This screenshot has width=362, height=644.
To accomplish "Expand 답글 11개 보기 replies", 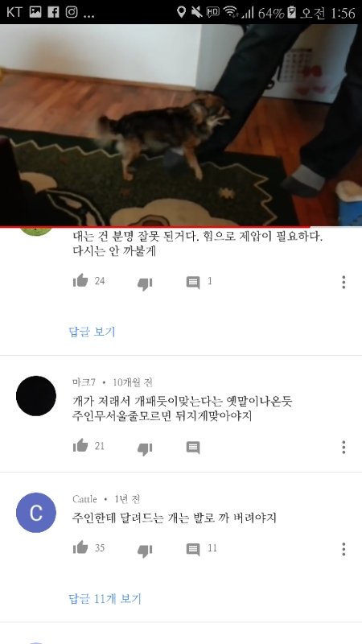I will pyautogui.click(x=105, y=599).
